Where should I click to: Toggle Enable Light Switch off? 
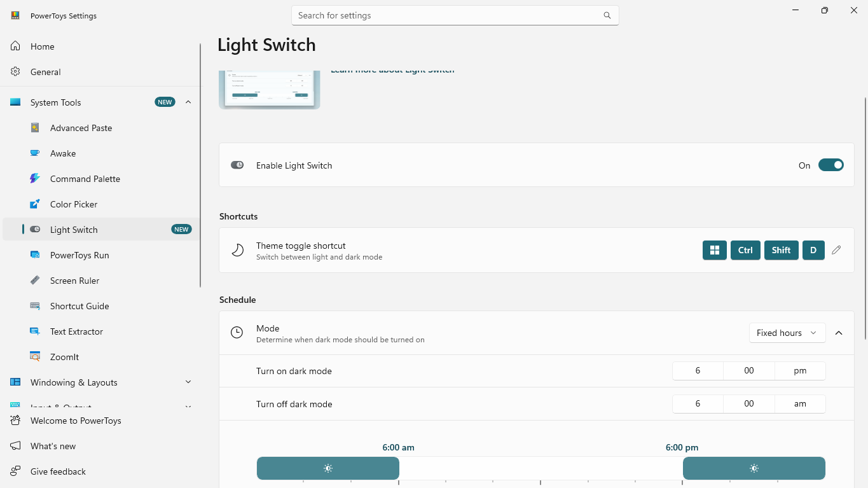pyautogui.click(x=830, y=165)
